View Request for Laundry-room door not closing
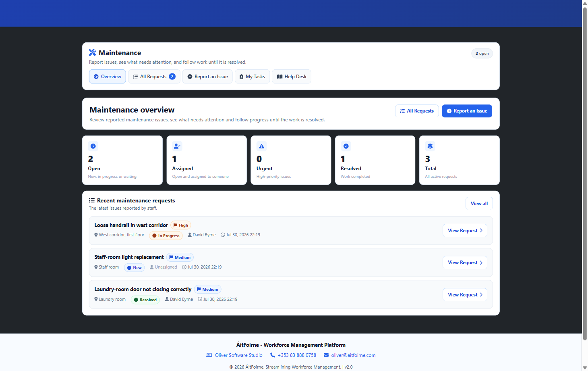This screenshot has height=371, width=588. pyautogui.click(x=465, y=295)
